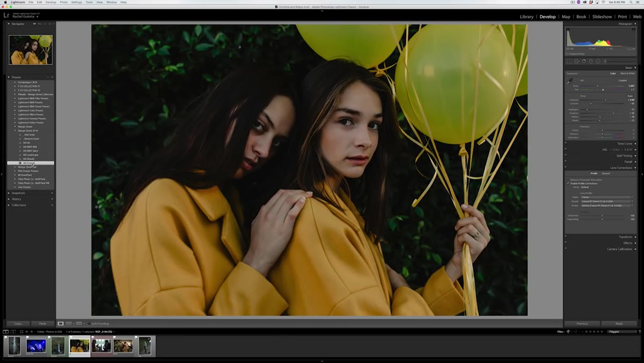Screen dimensions: 644x363
Task: Click the Copy... button
Action: tap(18, 324)
